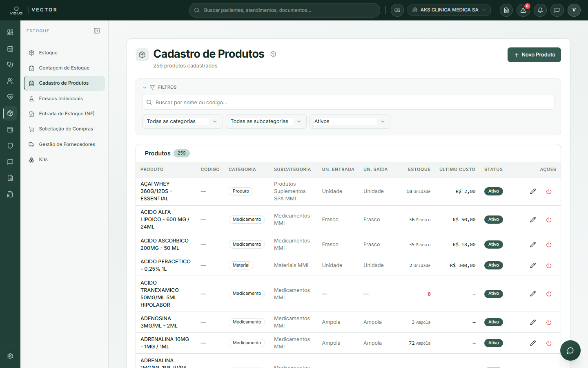This screenshot has width=588, height=368.
Task: Deactivate ACIDO ASCORBICO 200MG product
Action: 549,245
